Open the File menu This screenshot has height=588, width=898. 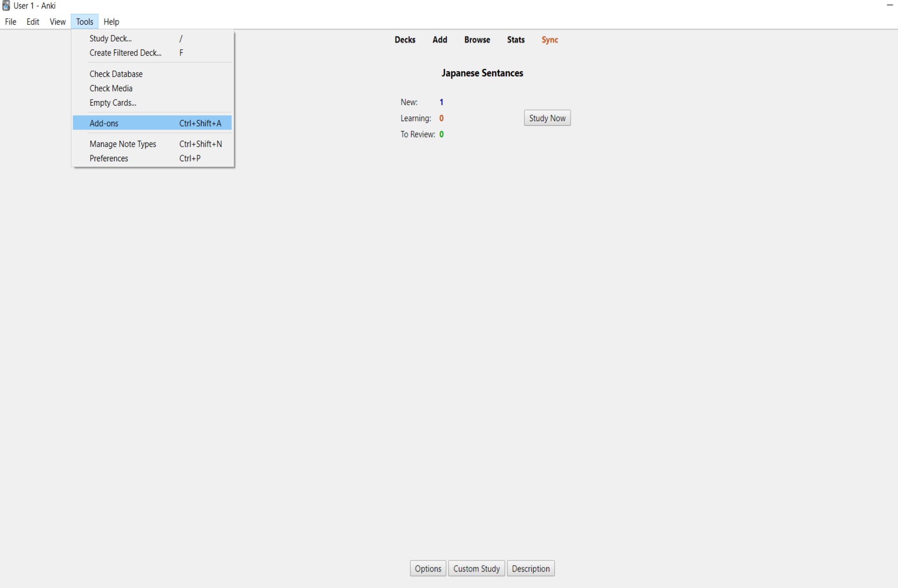pyautogui.click(x=10, y=22)
